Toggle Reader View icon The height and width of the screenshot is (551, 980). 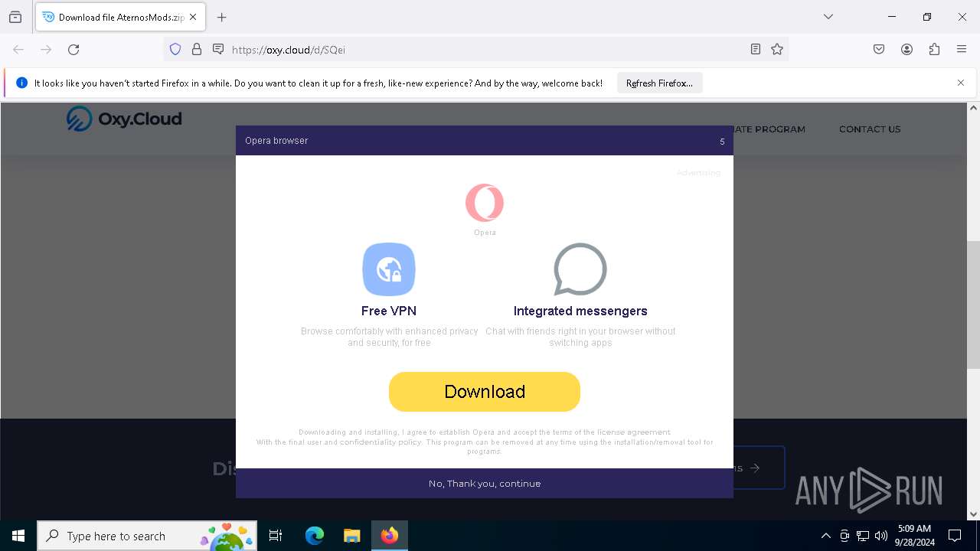tap(756, 50)
